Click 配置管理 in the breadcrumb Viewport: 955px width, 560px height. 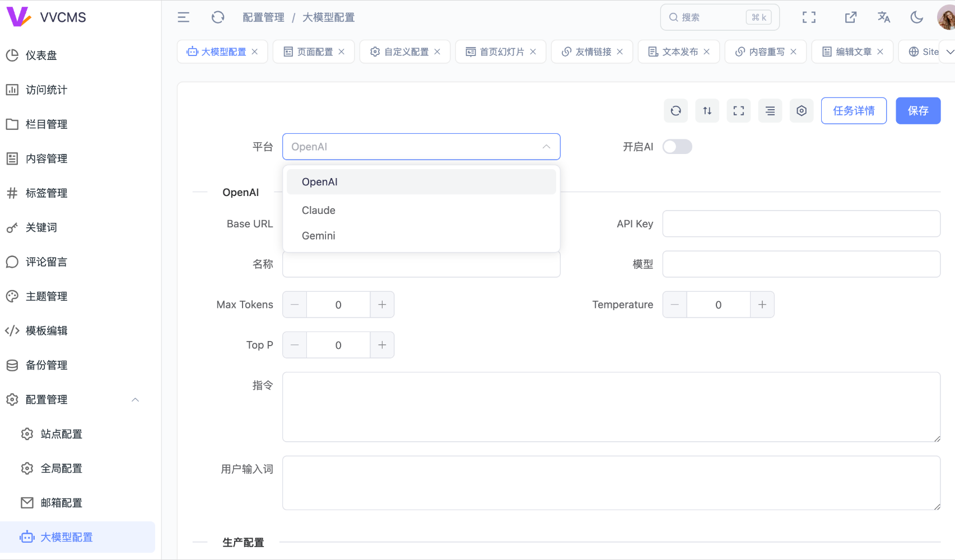coord(263,17)
